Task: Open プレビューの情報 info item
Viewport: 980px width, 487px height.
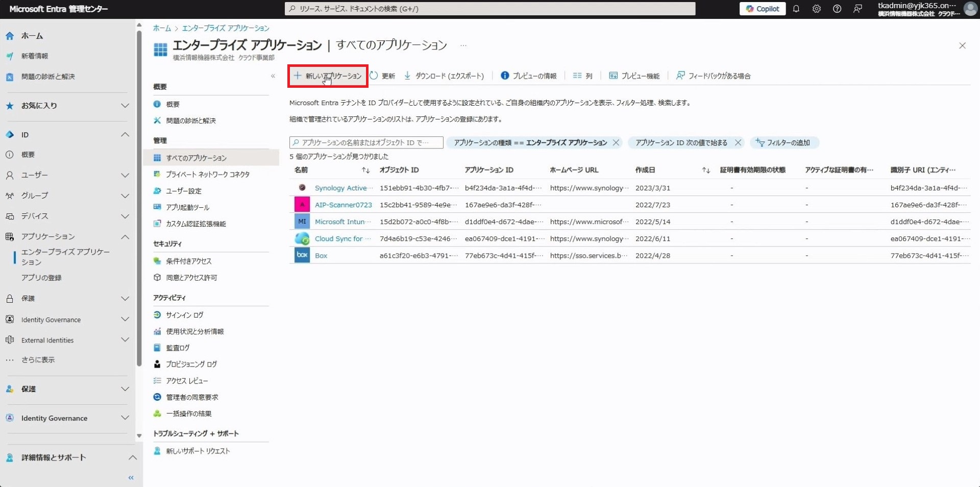Action: pos(528,76)
